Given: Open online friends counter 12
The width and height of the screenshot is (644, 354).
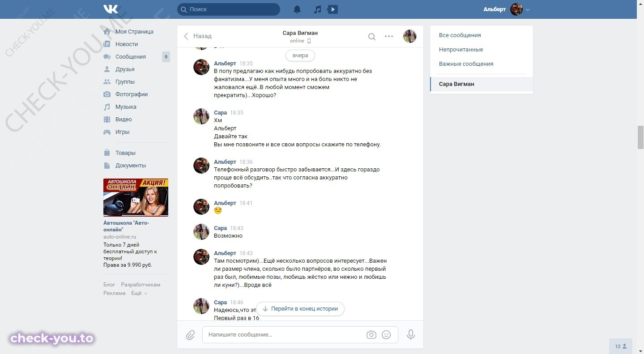Looking at the screenshot, I should coord(621,346).
